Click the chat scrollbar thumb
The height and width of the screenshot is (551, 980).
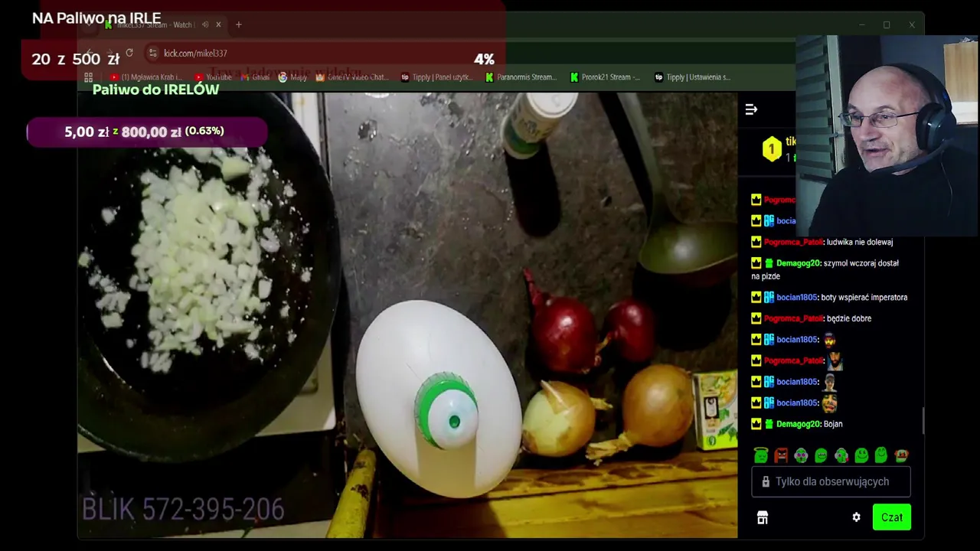[923, 420]
